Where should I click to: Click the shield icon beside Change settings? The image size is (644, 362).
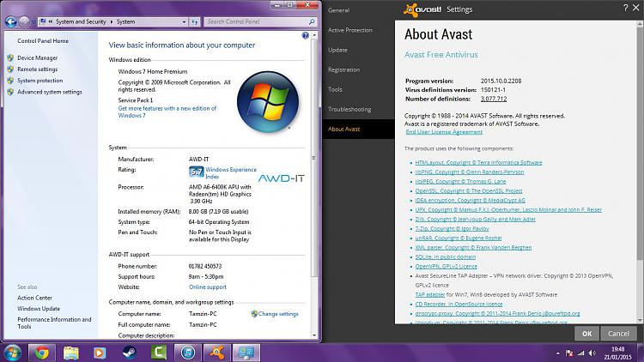(x=254, y=314)
